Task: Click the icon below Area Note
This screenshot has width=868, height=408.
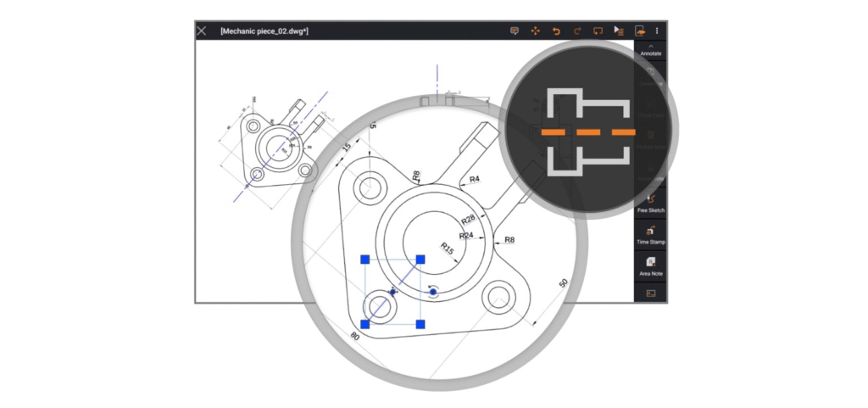Action: [650, 293]
